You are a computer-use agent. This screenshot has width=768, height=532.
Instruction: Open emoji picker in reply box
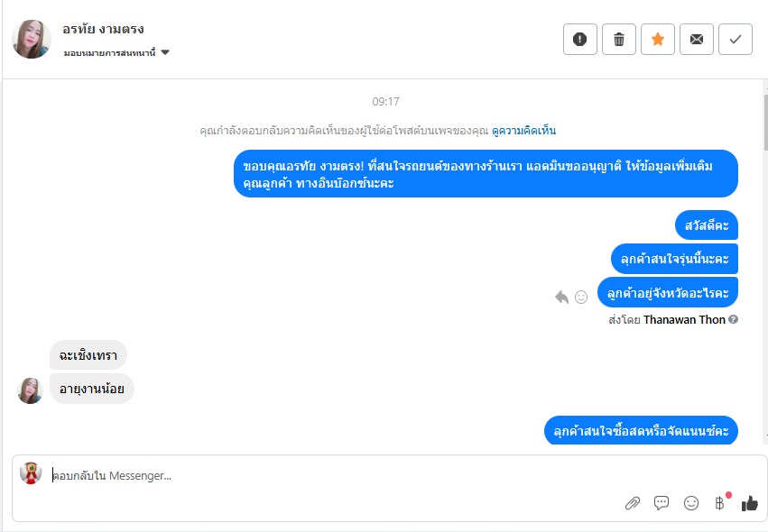point(691,503)
